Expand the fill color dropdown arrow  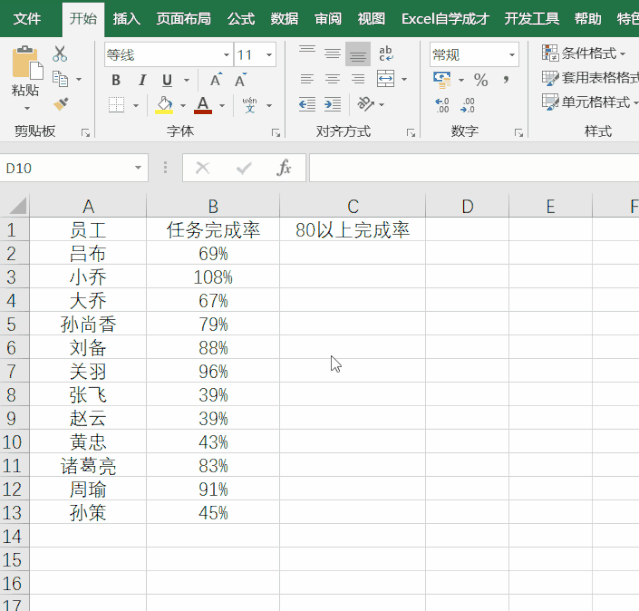[183, 106]
